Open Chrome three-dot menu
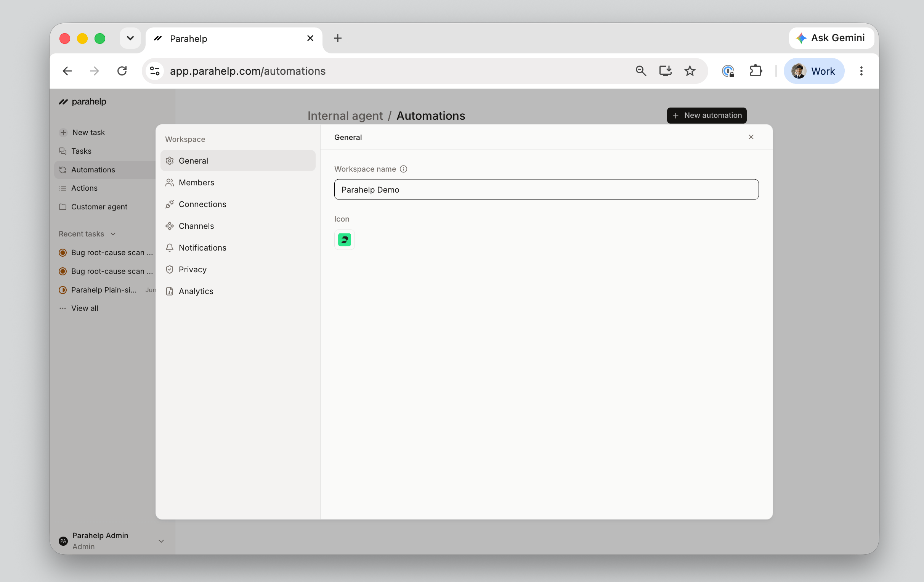This screenshot has height=582, width=924. point(861,71)
